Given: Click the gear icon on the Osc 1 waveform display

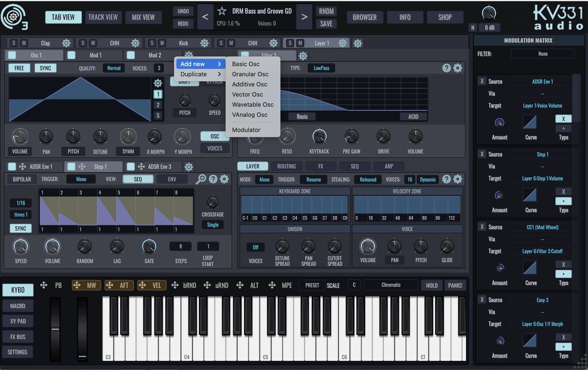Looking at the screenshot, I should 158,83.
